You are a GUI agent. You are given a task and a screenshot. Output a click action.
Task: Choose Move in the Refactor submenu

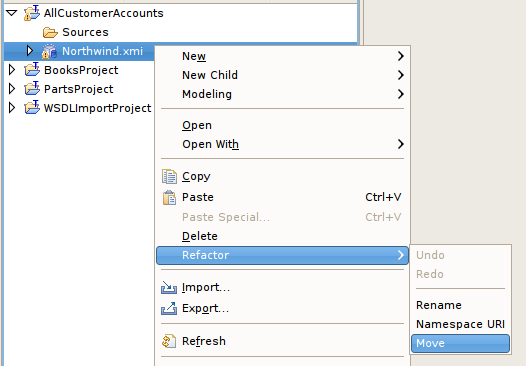tap(460, 344)
